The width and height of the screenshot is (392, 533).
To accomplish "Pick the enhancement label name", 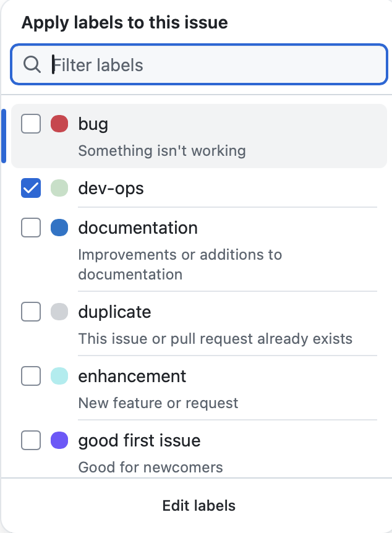I will tap(132, 376).
